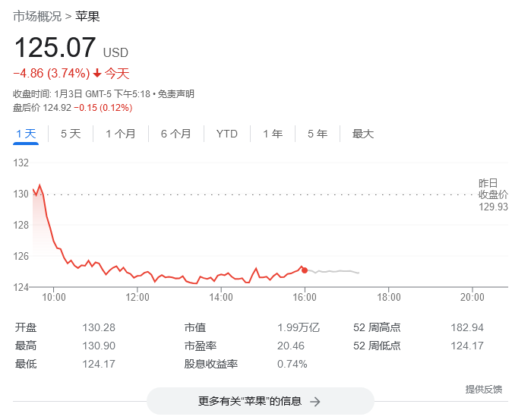The image size is (531, 420).
Task: Click the 市场概况 breadcrumb link
Action: click(37, 16)
